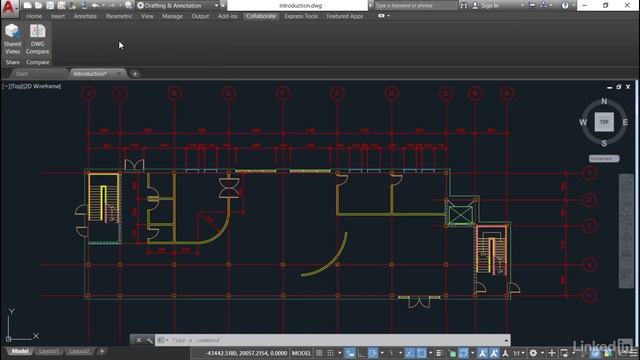Click ViewCube S compass direction

(x=604, y=143)
